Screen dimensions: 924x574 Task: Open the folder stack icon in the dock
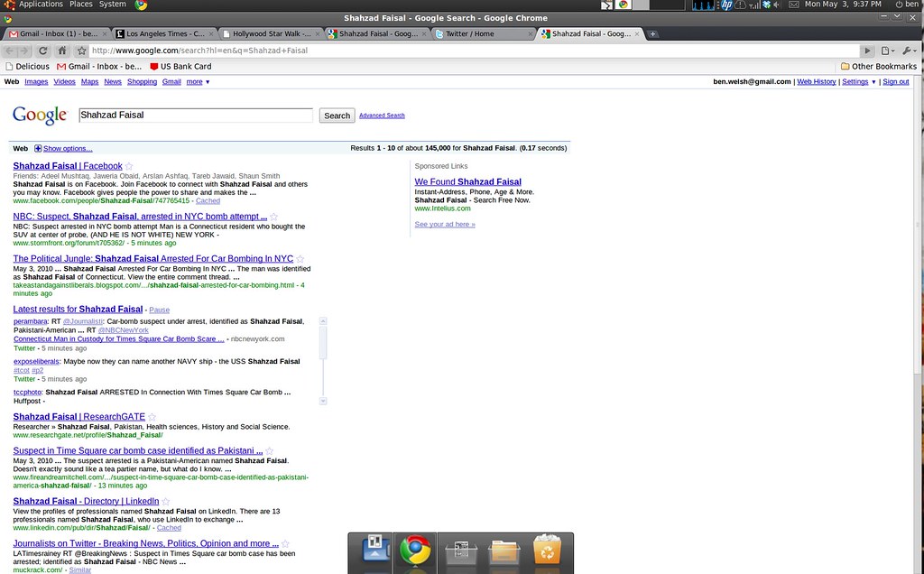tap(504, 552)
